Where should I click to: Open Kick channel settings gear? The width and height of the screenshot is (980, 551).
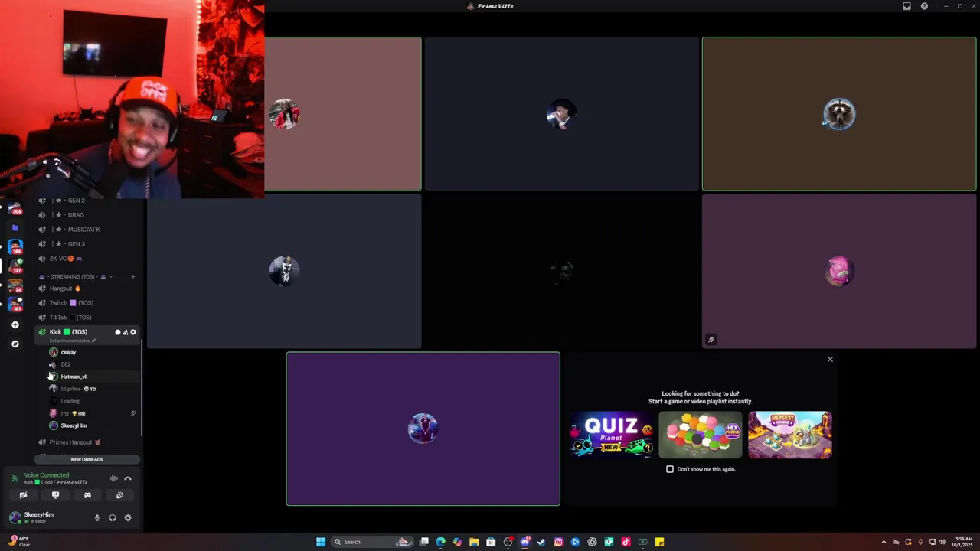click(x=132, y=332)
